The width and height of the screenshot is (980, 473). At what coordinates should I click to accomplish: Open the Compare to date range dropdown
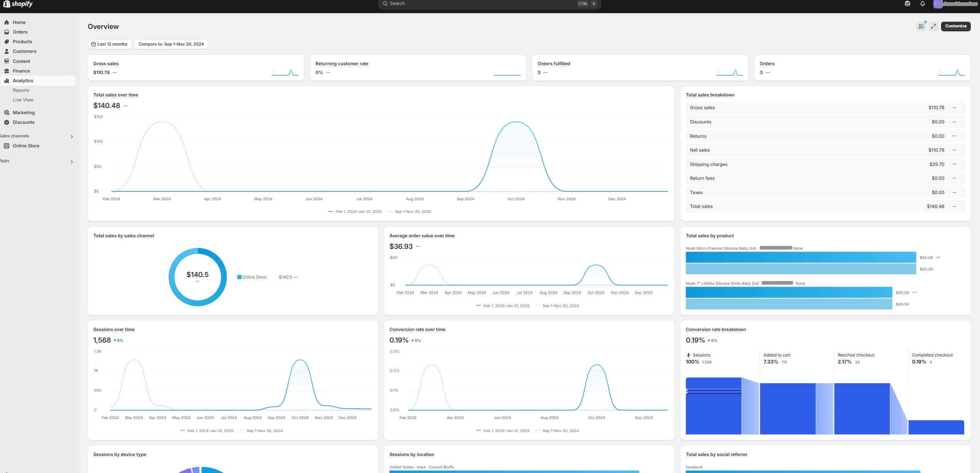click(171, 44)
